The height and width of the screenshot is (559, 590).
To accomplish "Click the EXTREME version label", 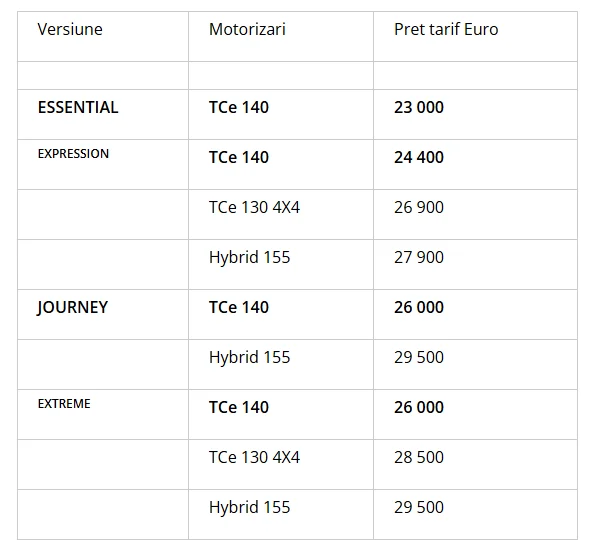I will [x=64, y=404].
